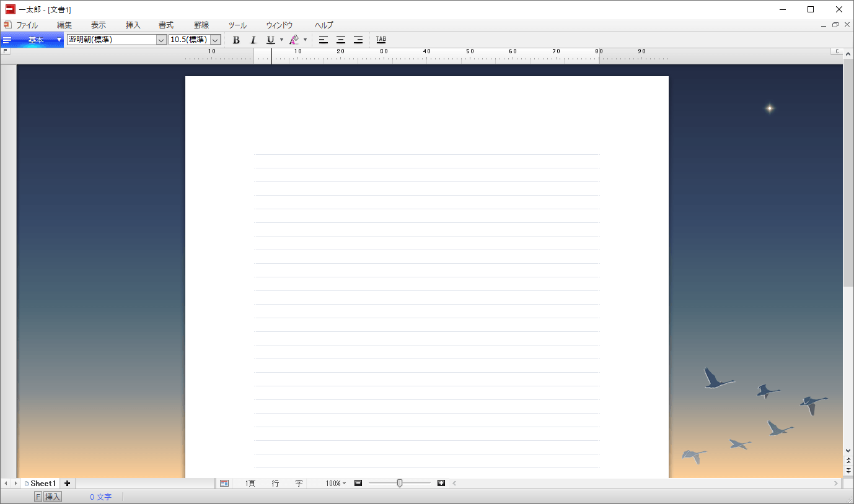The height and width of the screenshot is (504, 854).
Task: Click the horizontal scrollbar left arrow
Action: pyautogui.click(x=454, y=484)
